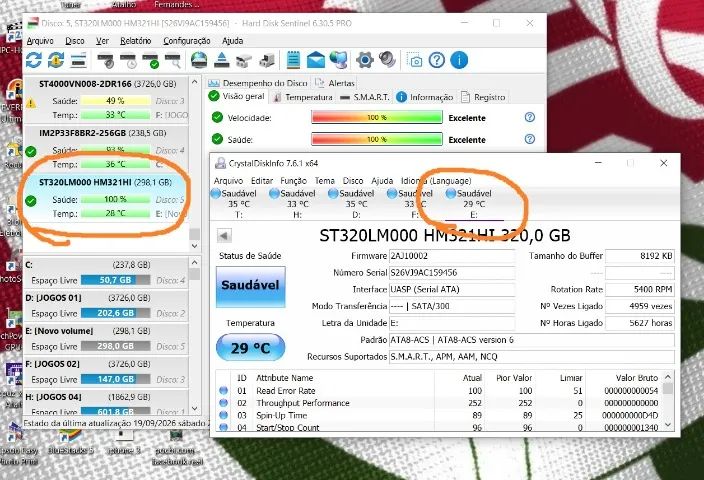Click the back arrow in CrystalDiskInfo
The width and height of the screenshot is (704, 480).
click(224, 235)
